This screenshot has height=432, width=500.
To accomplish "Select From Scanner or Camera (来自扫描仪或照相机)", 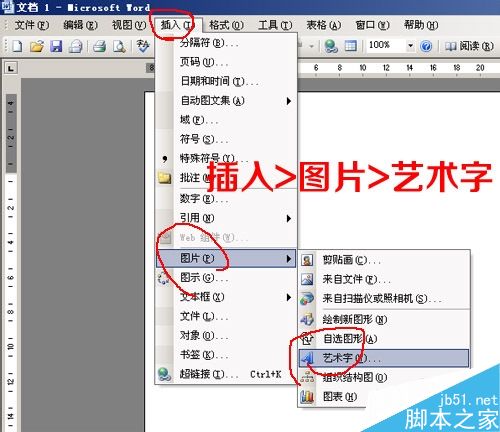I will click(383, 299).
